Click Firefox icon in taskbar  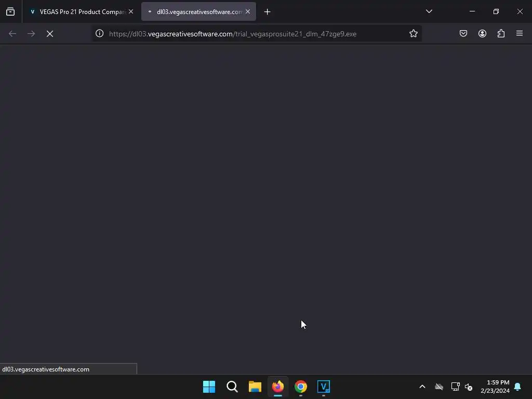pos(278,387)
